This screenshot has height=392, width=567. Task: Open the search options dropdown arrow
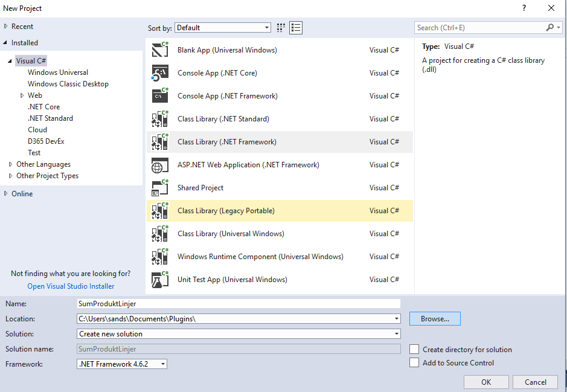(559, 28)
